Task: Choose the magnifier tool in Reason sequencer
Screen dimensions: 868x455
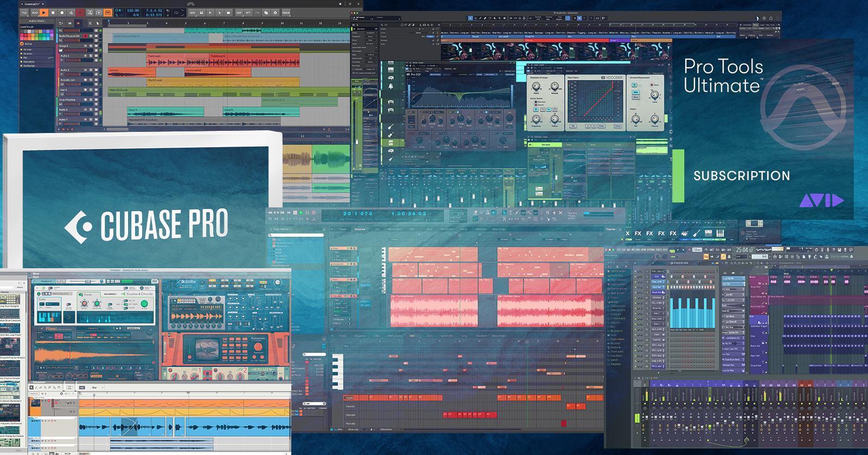Action: point(54,388)
